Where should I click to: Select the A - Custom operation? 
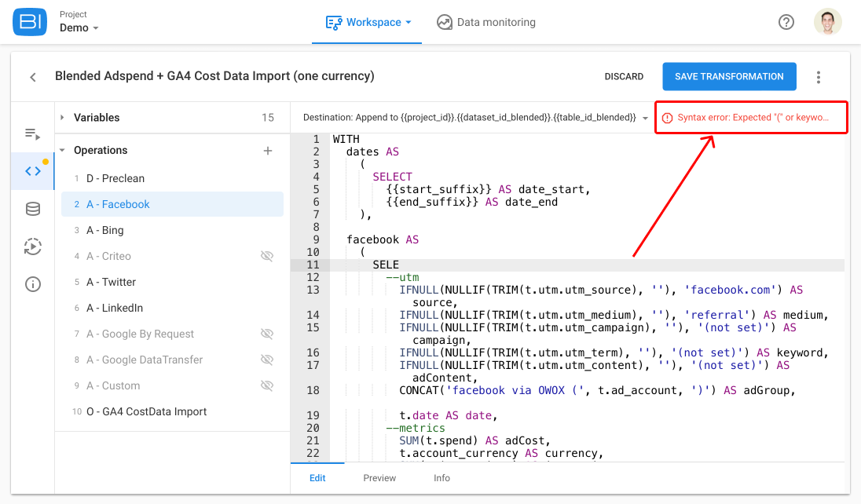(172, 385)
